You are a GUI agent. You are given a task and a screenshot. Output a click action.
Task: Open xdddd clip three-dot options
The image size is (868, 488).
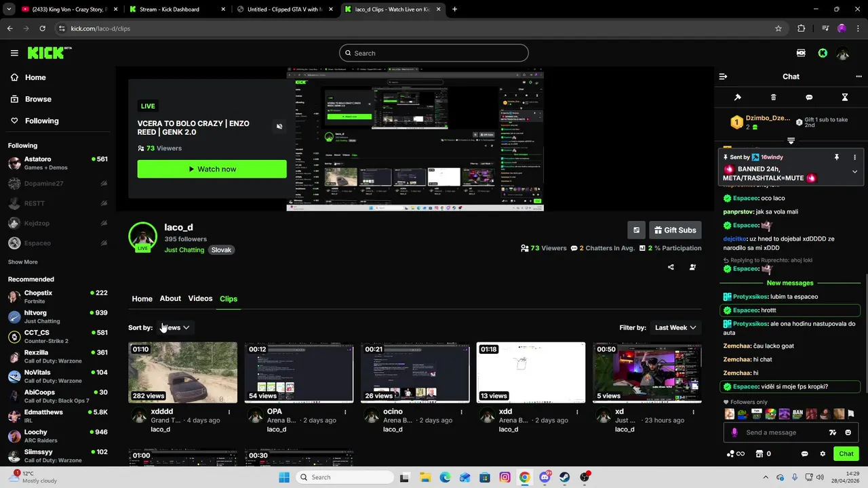(229, 412)
